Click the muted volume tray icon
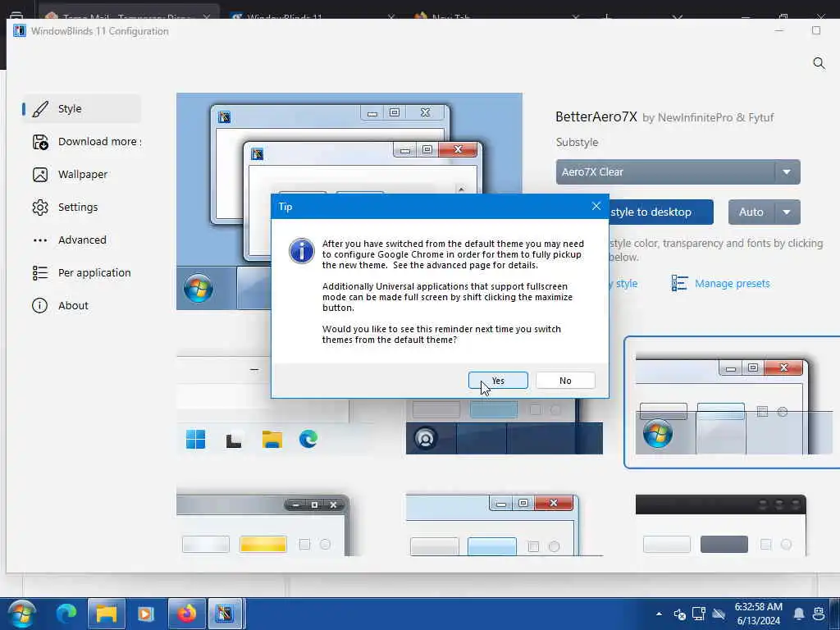Viewport: 840px width, 630px height. point(679,614)
